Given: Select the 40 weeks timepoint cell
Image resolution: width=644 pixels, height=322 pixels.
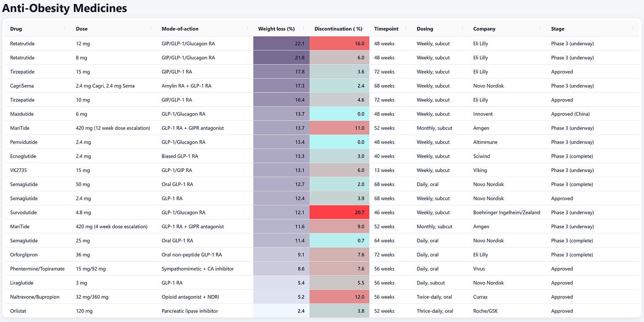Looking at the screenshot, I should click(384, 156).
